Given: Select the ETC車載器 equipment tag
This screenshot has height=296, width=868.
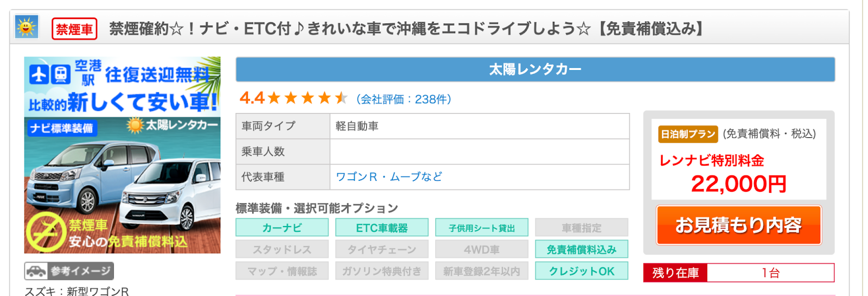Looking at the screenshot, I should 382,228.
